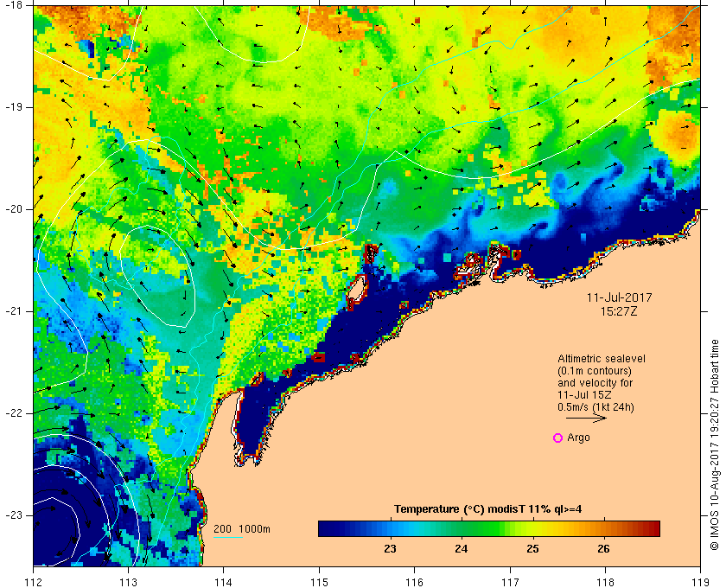Viewport: 726px width, 588px height.
Task: Click the 112 longitude axis label
Action: 34,582
